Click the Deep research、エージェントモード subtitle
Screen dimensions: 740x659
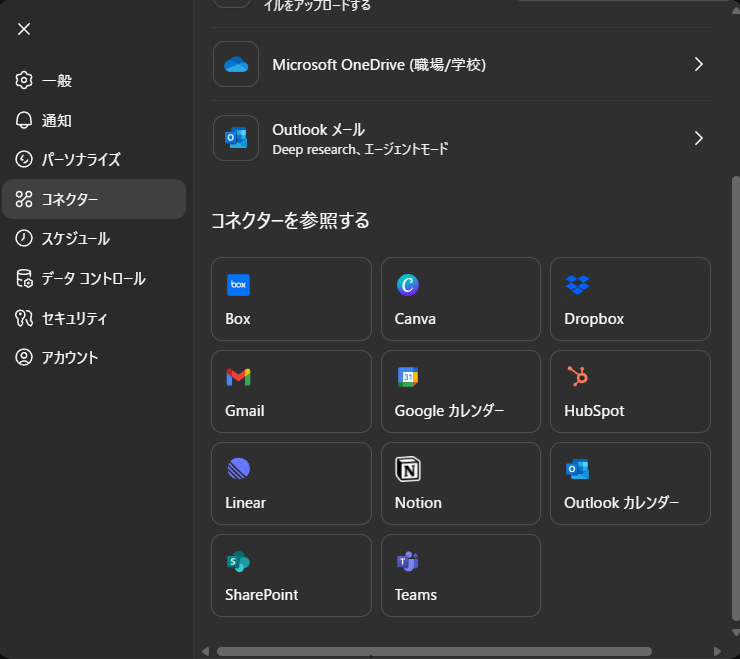360,150
